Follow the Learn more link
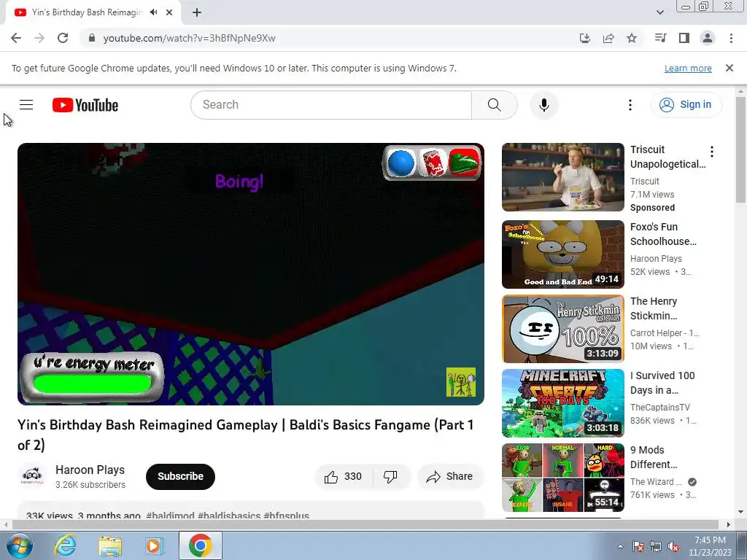This screenshot has width=747, height=560. pyautogui.click(x=688, y=68)
